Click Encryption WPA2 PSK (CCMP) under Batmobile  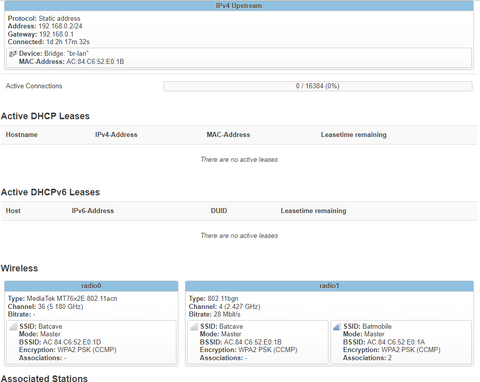(392, 350)
